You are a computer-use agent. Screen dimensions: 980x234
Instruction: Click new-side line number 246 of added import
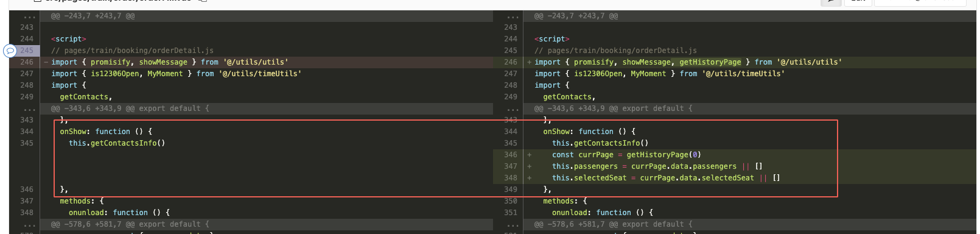coord(511,62)
